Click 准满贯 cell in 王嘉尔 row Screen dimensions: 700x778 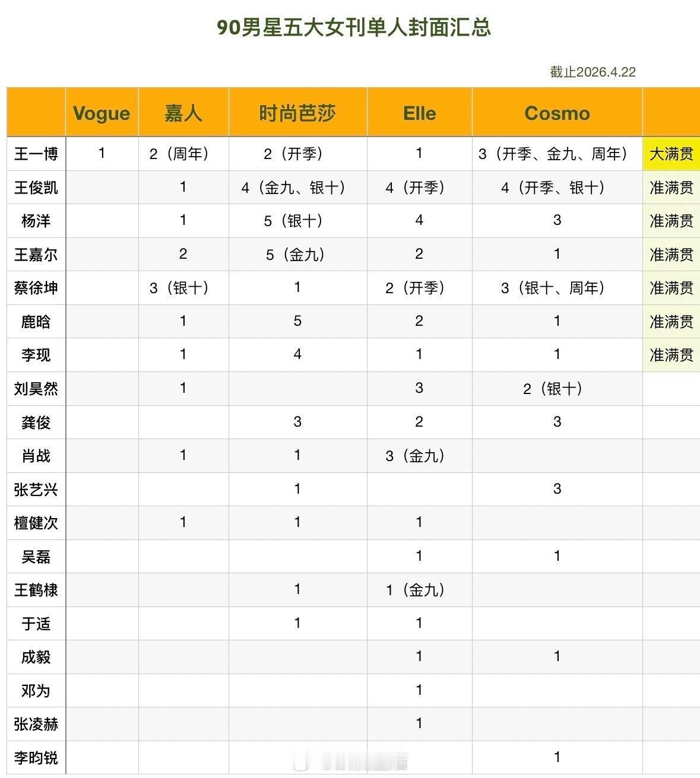pyautogui.click(x=672, y=255)
